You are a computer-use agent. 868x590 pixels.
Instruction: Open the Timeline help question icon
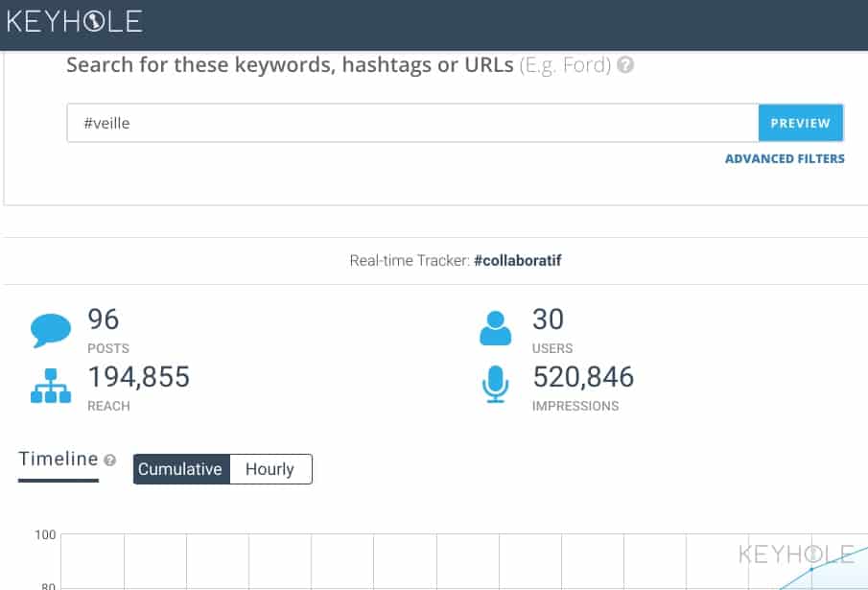110,460
